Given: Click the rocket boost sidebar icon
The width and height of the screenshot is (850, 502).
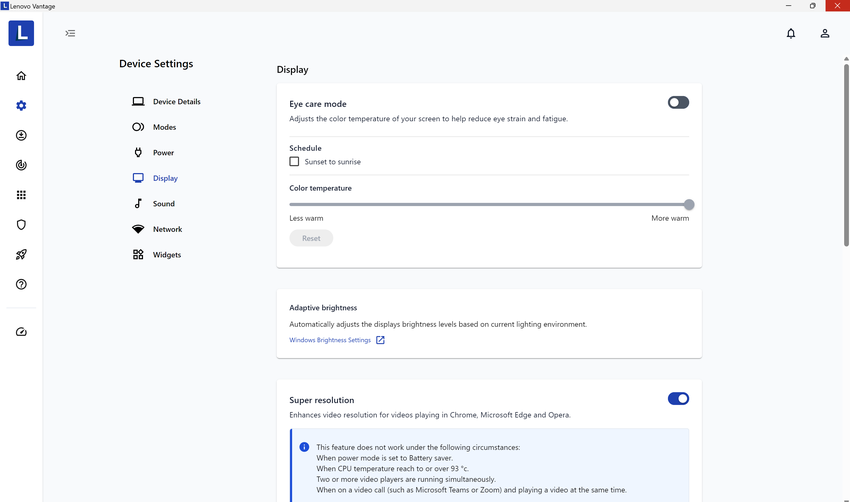Looking at the screenshot, I should click(x=21, y=255).
